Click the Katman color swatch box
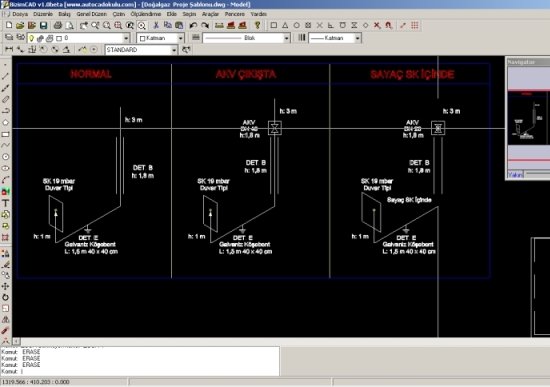The image size is (550, 387). (x=142, y=38)
